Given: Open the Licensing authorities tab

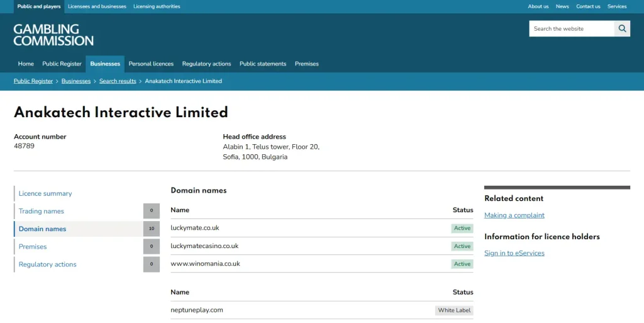Looking at the screenshot, I should tap(157, 6).
